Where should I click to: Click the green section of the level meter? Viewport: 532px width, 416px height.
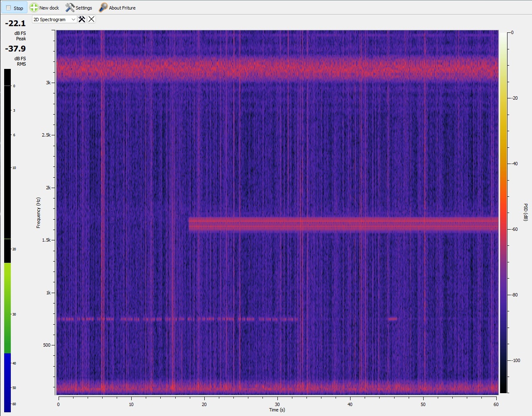[x=7, y=307]
